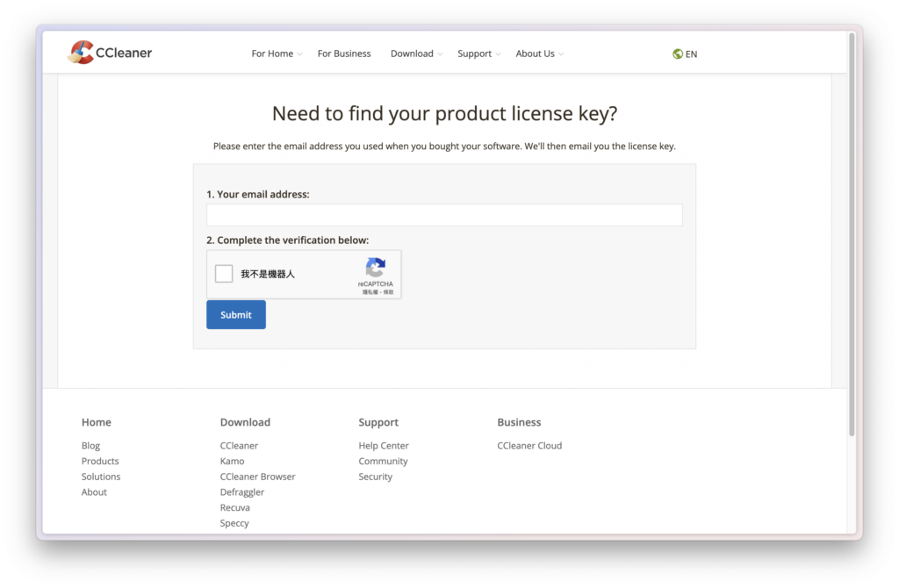The width and height of the screenshot is (899, 588).
Task: Focus the email address input field
Action: [444, 215]
